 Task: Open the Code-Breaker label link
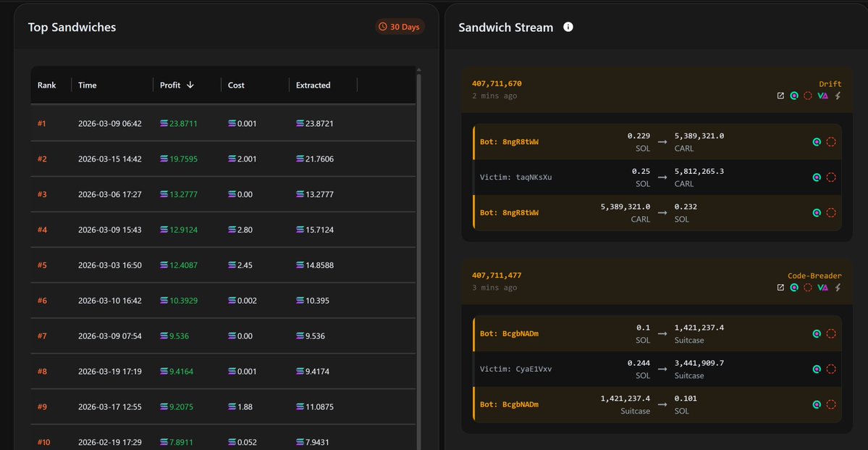815,276
